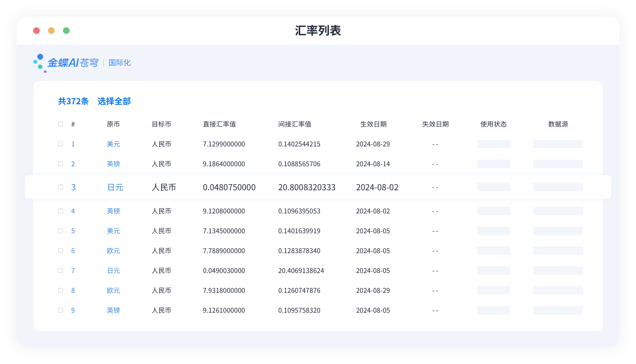Click the row number 1 link
636x364 pixels.
(73, 144)
